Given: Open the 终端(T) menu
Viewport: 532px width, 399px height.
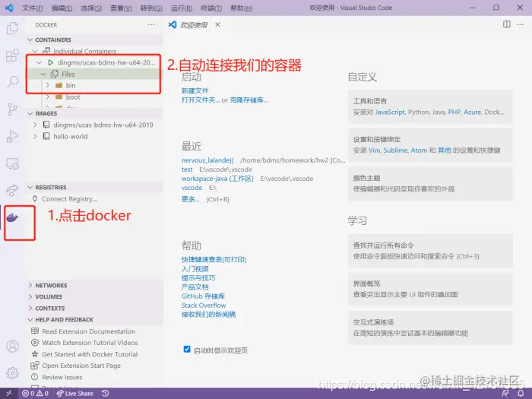Looking at the screenshot, I should point(211,8).
